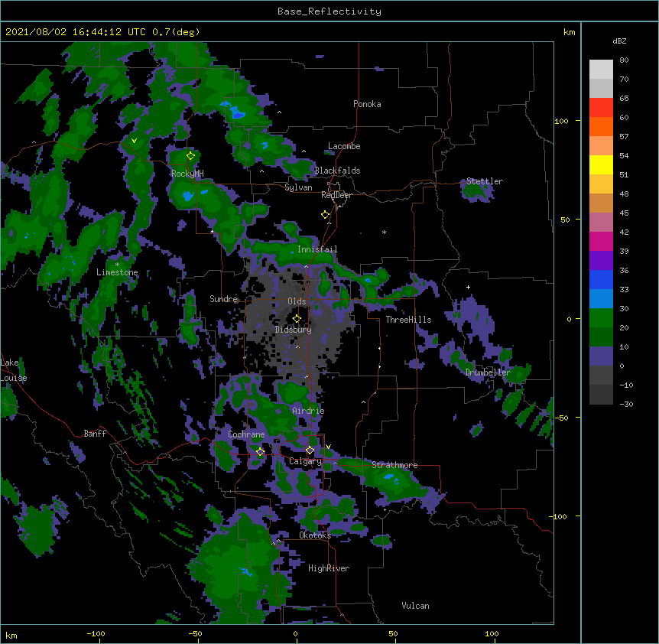The height and width of the screenshot is (644, 659).
Task: Click the Vulcan city label
Action: 415,606
